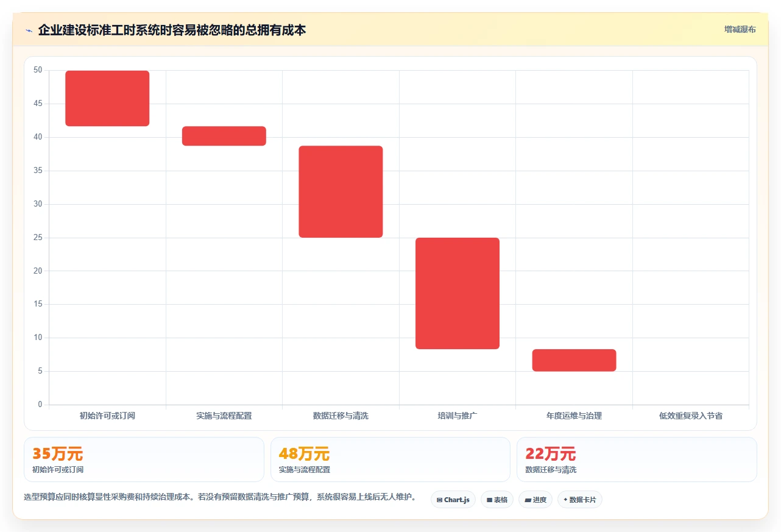
Task: Click the red bar for 数据迁移与清洗
Action: pyautogui.click(x=341, y=191)
